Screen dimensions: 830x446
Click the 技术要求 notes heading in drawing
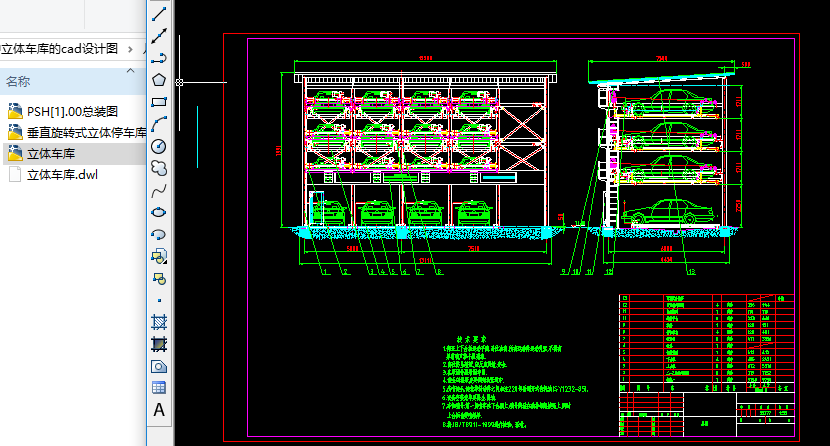tap(472, 339)
